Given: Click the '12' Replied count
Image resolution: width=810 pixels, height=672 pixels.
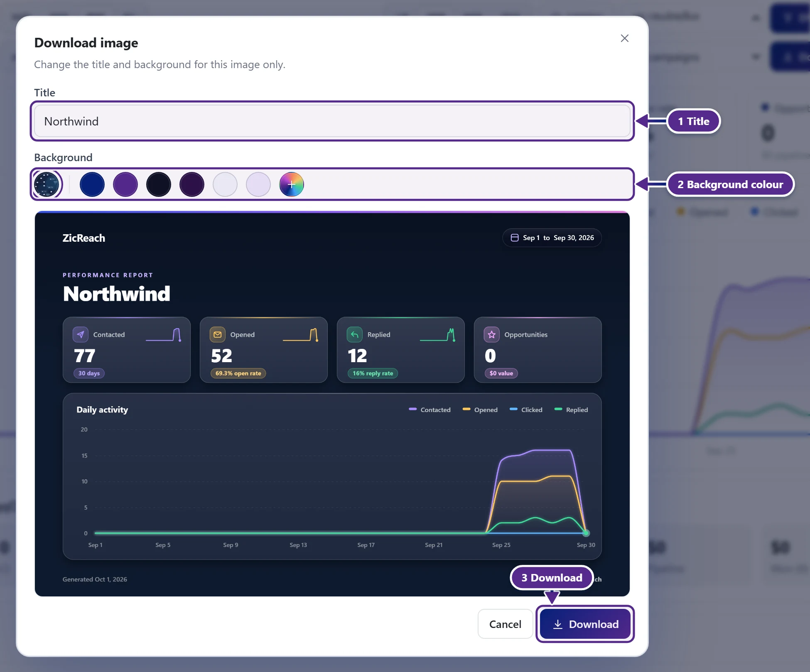Looking at the screenshot, I should pos(357,356).
